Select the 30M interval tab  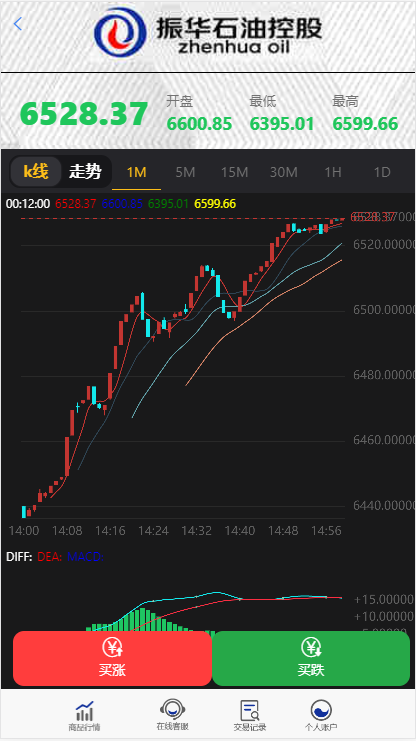pyautogui.click(x=284, y=172)
